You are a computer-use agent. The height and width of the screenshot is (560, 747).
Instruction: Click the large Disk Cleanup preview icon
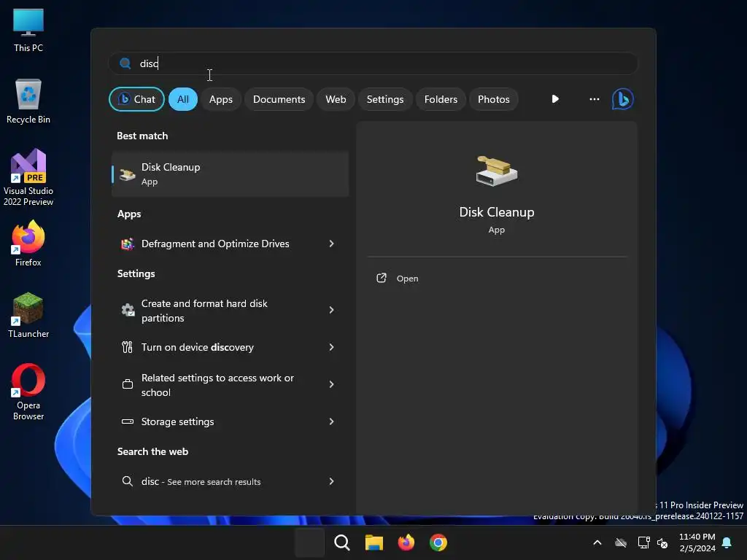pyautogui.click(x=496, y=171)
